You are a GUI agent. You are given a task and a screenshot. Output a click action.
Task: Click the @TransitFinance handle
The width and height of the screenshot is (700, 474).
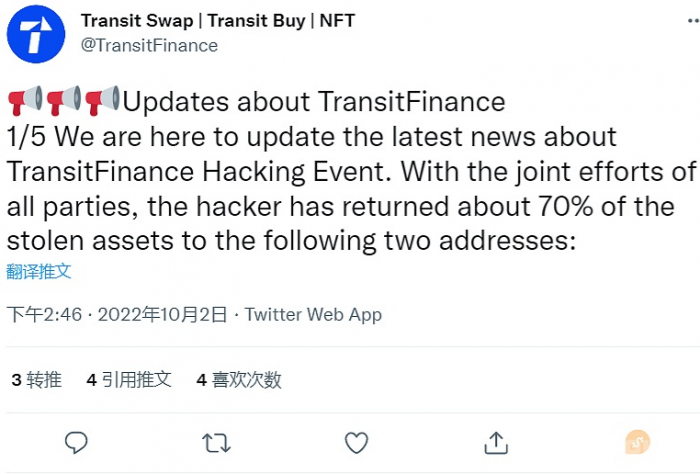click(148, 45)
